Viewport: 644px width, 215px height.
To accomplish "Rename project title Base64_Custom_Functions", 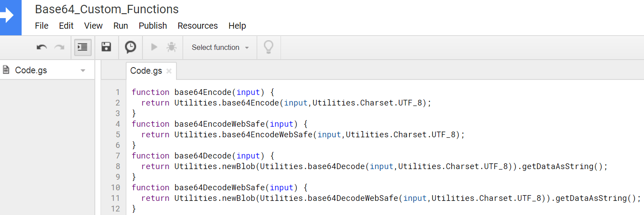I will [107, 9].
